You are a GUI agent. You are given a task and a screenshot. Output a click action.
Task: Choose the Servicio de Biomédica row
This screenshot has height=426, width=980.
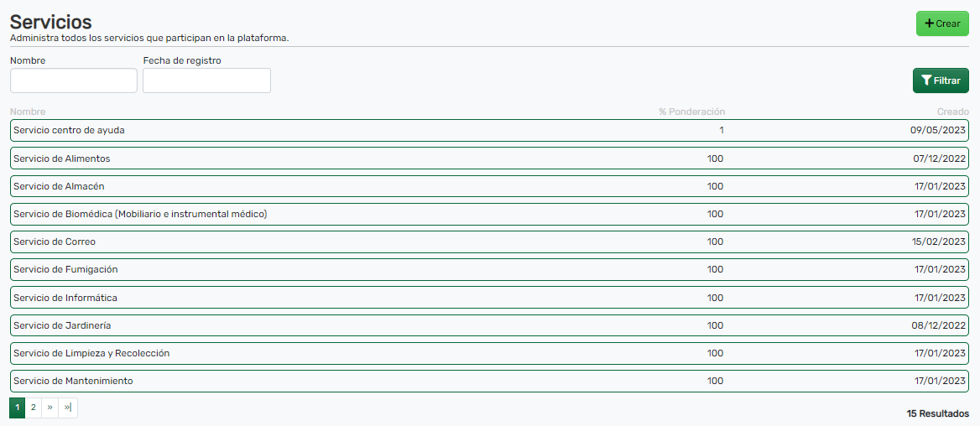(x=140, y=214)
